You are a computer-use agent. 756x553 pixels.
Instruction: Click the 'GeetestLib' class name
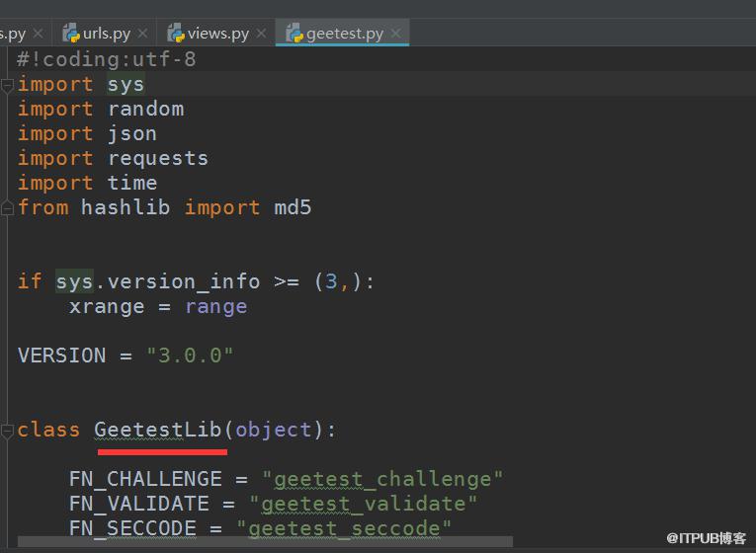(x=157, y=430)
